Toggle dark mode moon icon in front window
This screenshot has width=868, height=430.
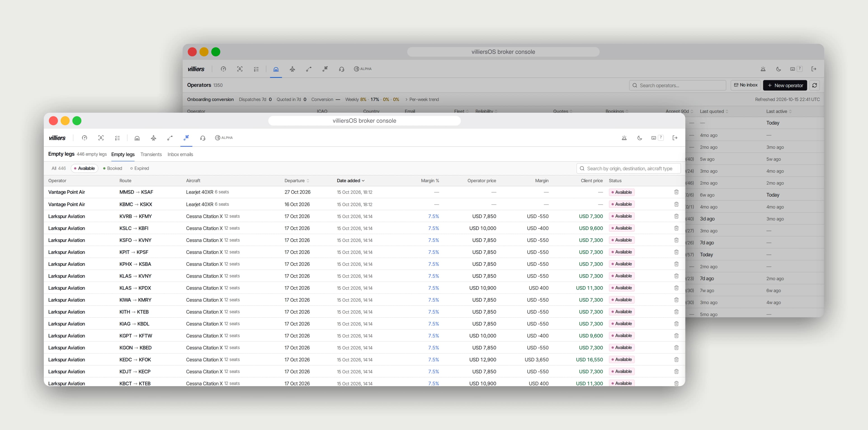click(x=639, y=138)
